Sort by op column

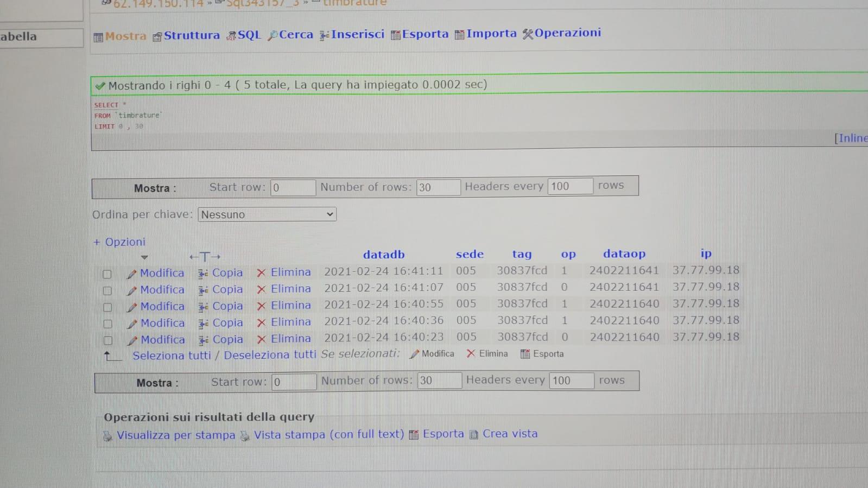[x=568, y=254]
